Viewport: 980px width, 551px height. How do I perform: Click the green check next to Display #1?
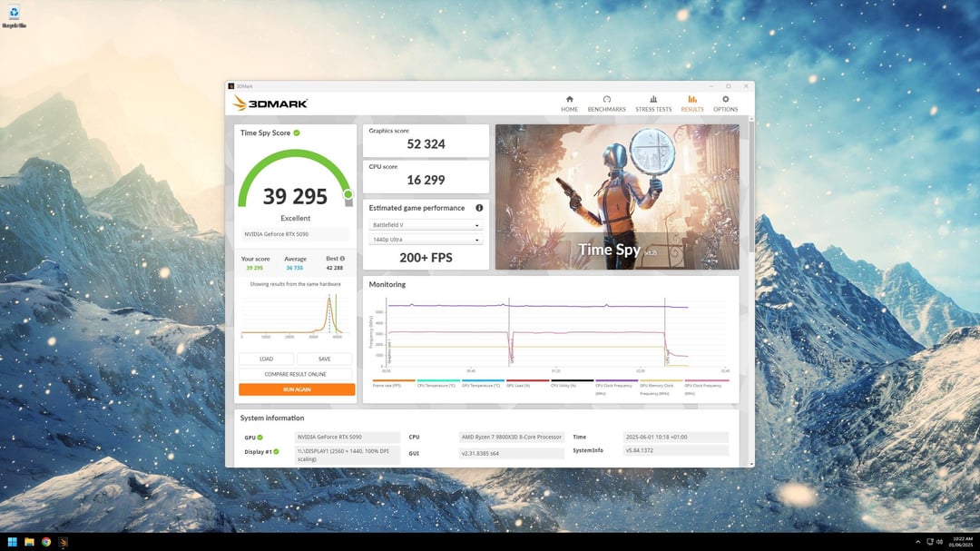(276, 451)
